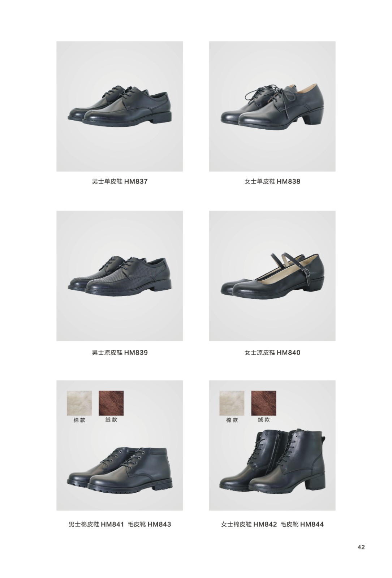Select the 女士凉皮鞋 HM840 label
392x578 pixels.
coord(272,353)
